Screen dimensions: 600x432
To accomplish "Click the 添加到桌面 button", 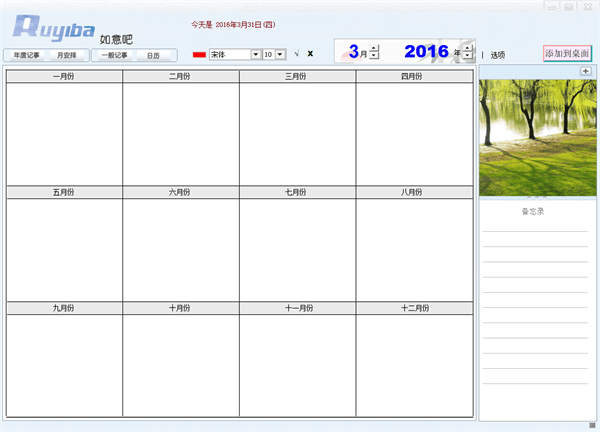I will pyautogui.click(x=567, y=53).
